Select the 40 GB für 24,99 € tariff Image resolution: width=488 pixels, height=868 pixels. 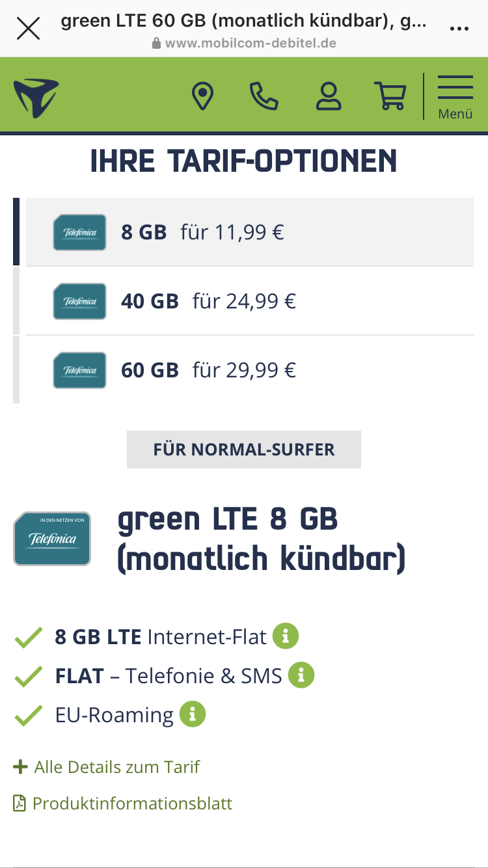click(250, 301)
